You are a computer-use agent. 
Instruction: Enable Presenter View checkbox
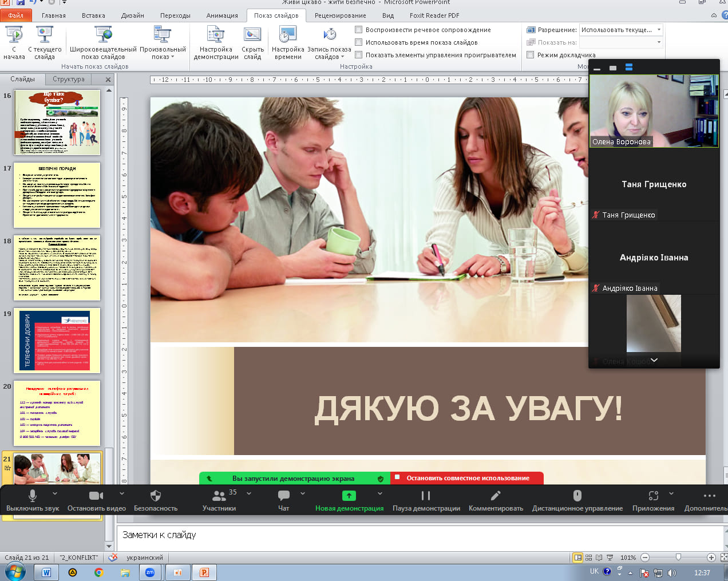point(531,55)
